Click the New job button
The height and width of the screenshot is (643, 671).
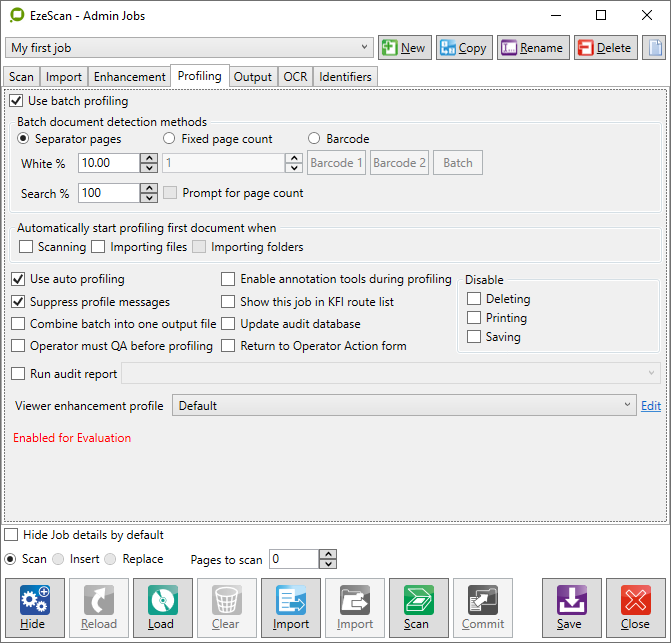(403, 48)
